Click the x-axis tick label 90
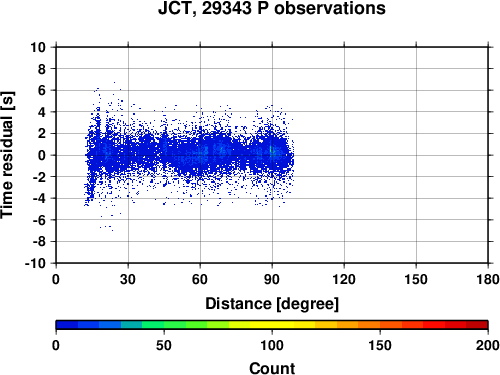Viewport: 500px width, 375px height. click(x=272, y=279)
